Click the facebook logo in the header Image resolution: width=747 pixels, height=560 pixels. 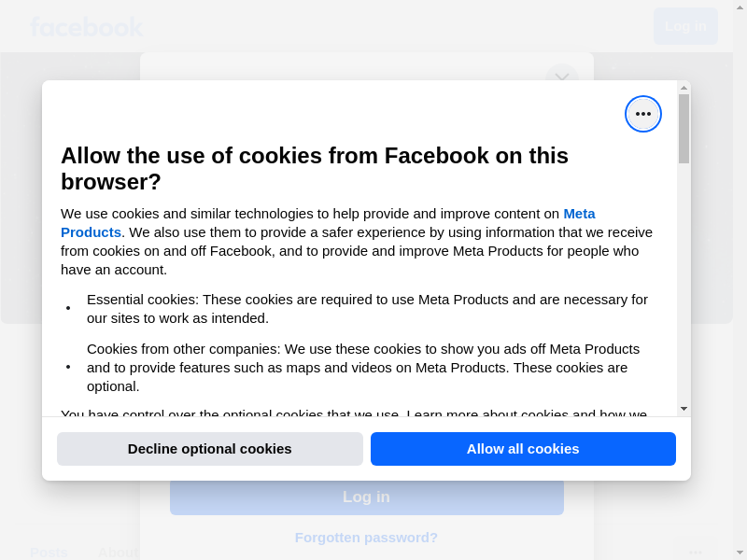tap(86, 27)
